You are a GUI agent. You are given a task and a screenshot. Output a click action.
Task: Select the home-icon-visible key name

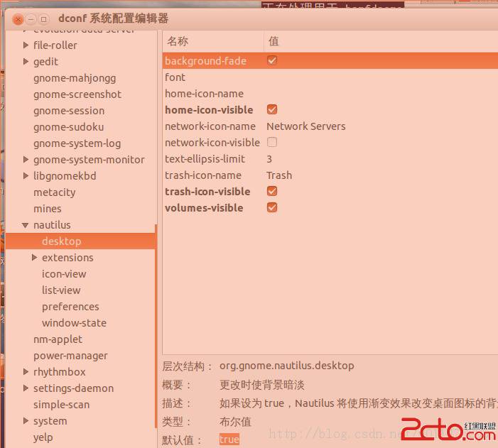(x=209, y=110)
